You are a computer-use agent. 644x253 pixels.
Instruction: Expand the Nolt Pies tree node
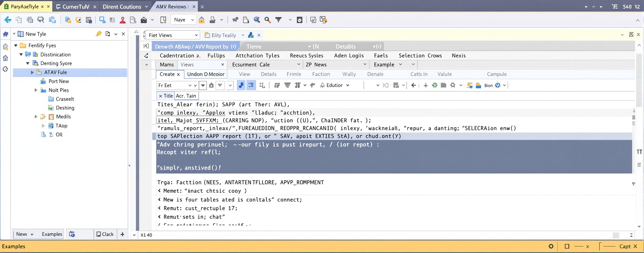tap(36, 90)
